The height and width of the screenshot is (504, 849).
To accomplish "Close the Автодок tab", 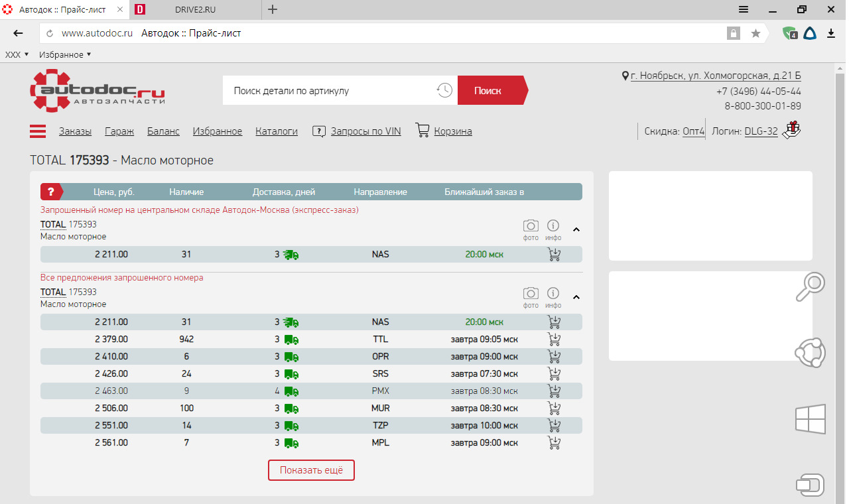I will (119, 9).
